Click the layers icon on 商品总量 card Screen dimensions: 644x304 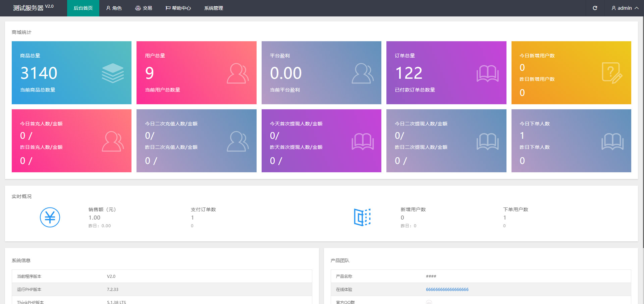[x=113, y=73]
